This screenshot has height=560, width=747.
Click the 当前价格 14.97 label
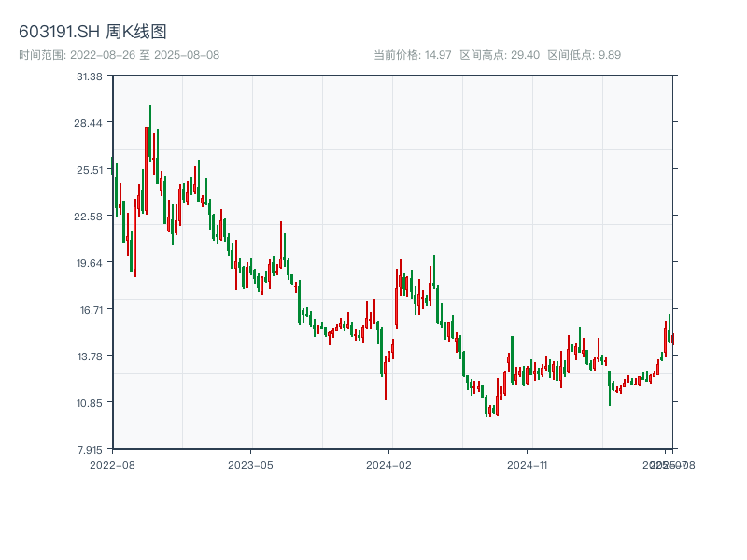[x=413, y=55]
